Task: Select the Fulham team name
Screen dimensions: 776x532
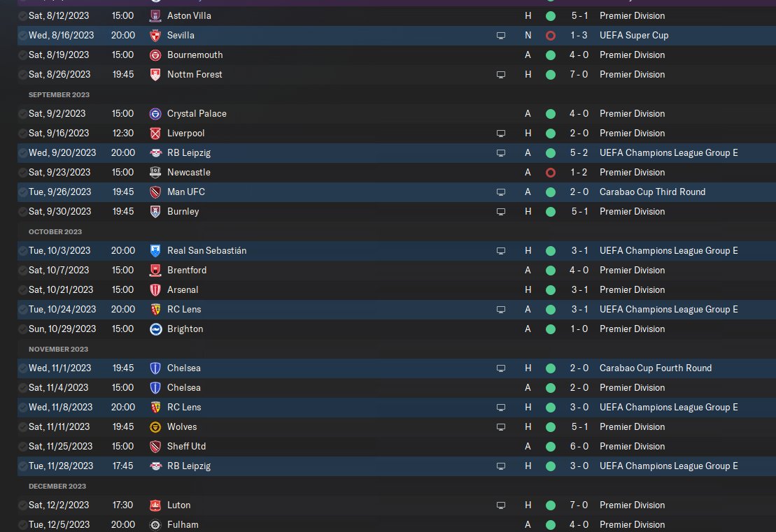Action: point(183,524)
